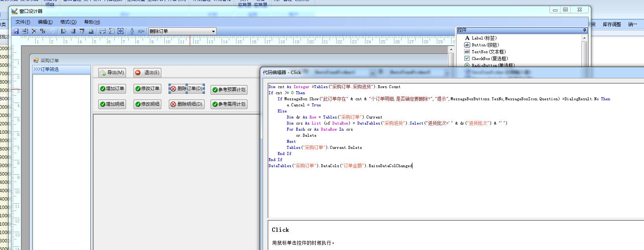The width and height of the screenshot is (644, 250).
Task: Click the Align Left edges toolbar icon
Action: tap(64, 31)
